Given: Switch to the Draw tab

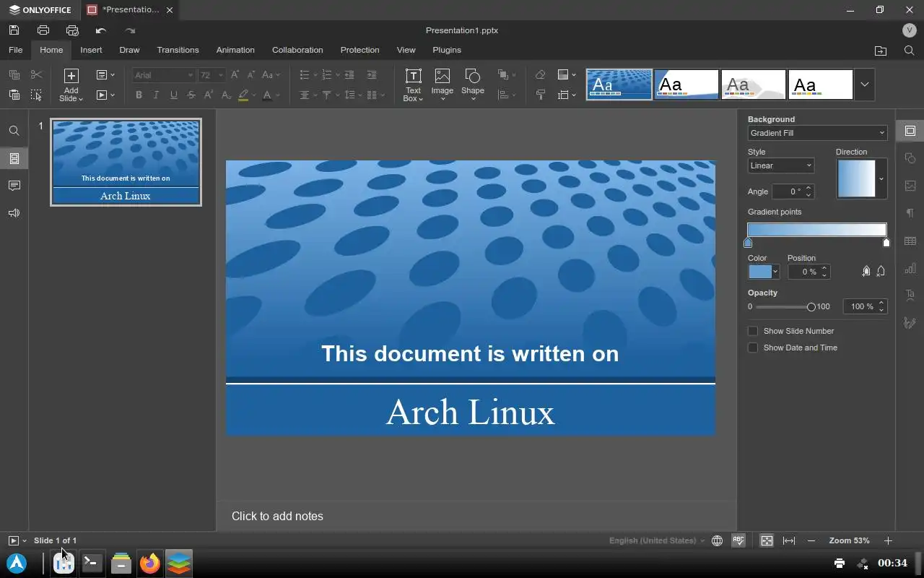Looking at the screenshot, I should [129, 50].
